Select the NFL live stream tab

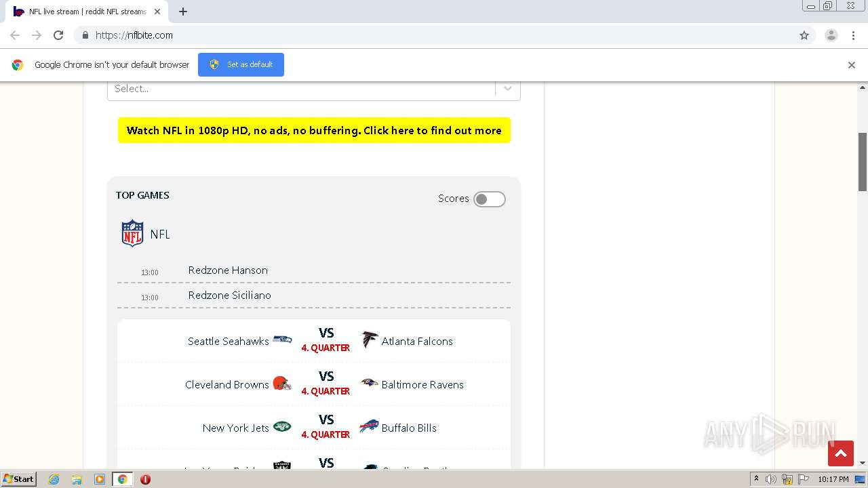[87, 12]
